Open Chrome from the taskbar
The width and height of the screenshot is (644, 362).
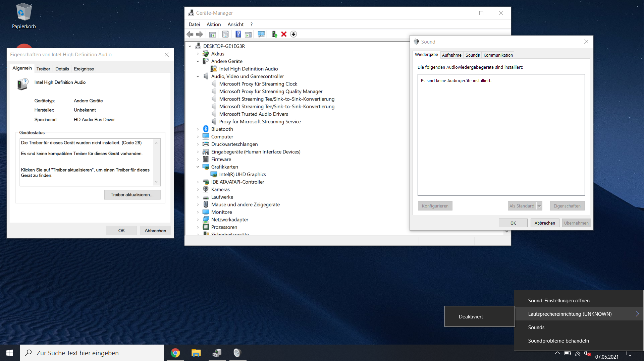(175, 353)
